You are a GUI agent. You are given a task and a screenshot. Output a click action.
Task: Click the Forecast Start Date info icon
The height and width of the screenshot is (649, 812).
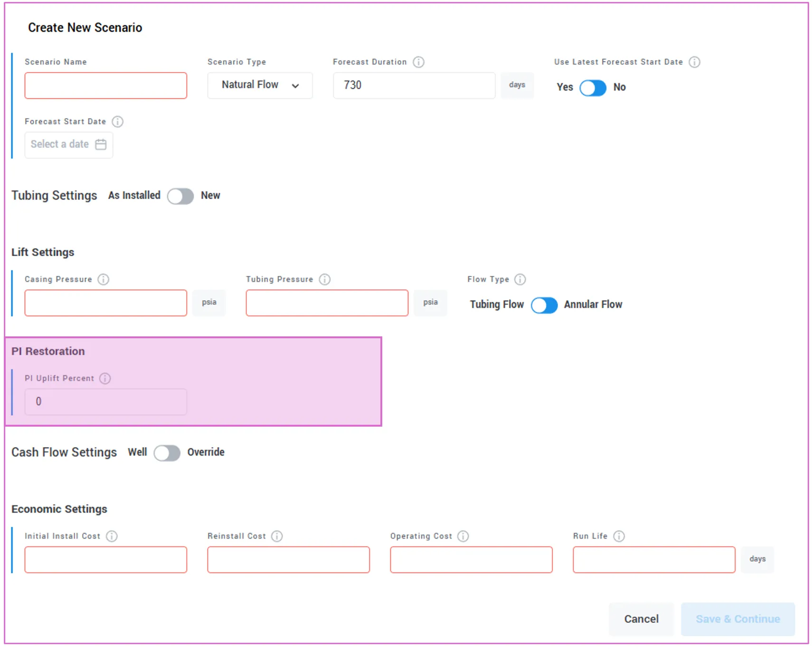117,122
